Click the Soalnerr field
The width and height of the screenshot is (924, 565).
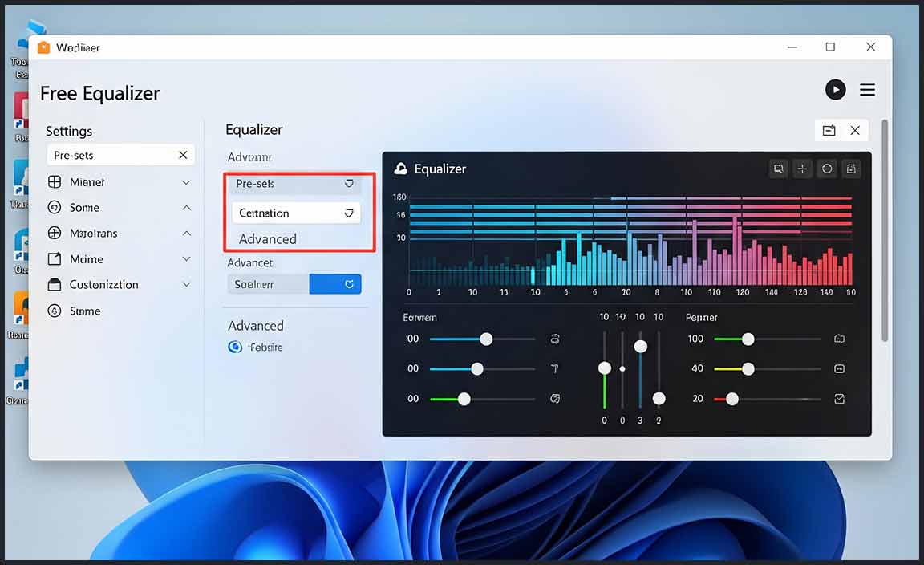(x=268, y=283)
